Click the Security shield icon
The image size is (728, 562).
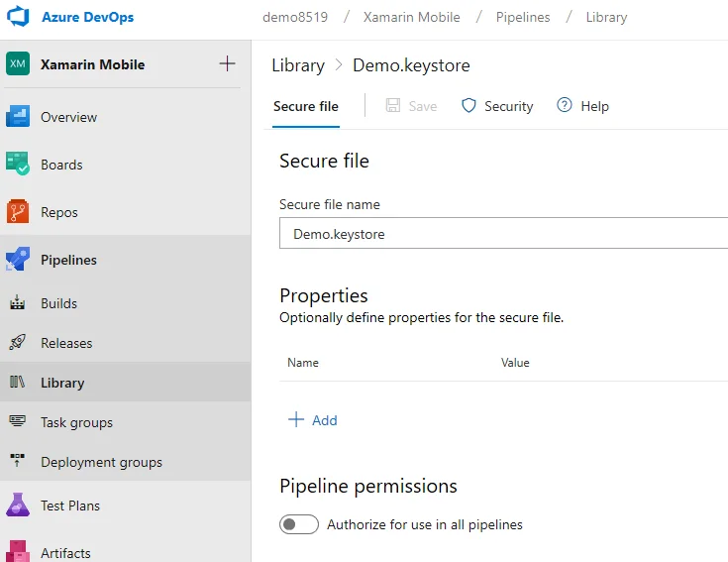pos(468,105)
